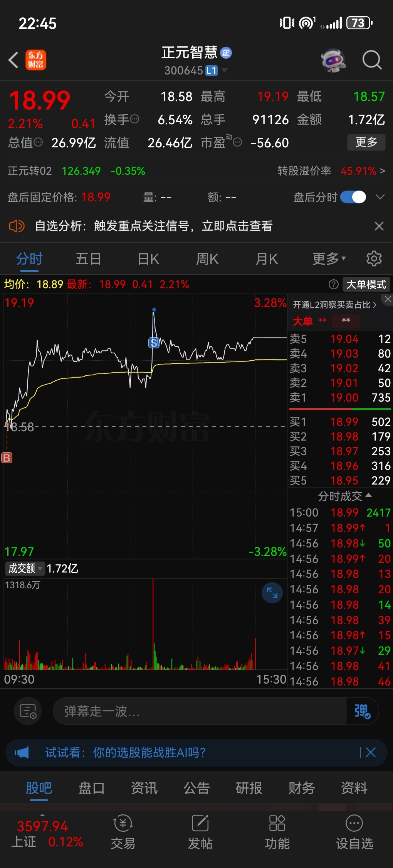The image size is (393, 868).
Task: Open 功能 functions icon
Action: tap(277, 832)
